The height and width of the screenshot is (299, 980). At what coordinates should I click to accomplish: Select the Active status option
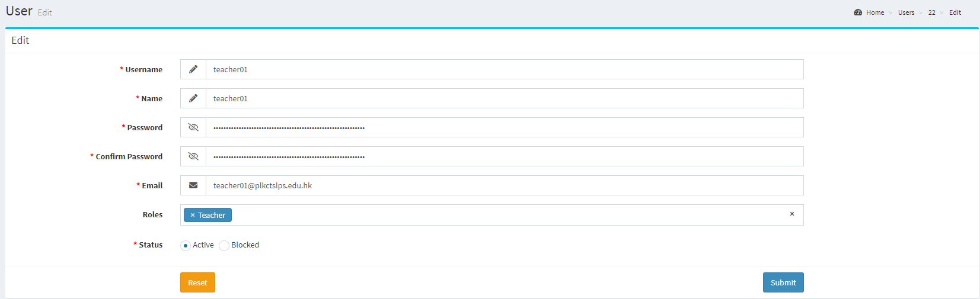point(186,246)
